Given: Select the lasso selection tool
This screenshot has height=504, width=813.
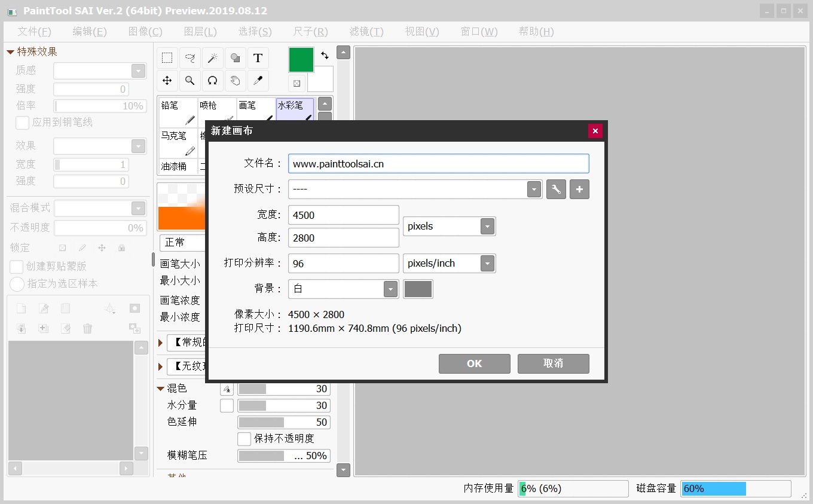Looking at the screenshot, I should coord(190,58).
